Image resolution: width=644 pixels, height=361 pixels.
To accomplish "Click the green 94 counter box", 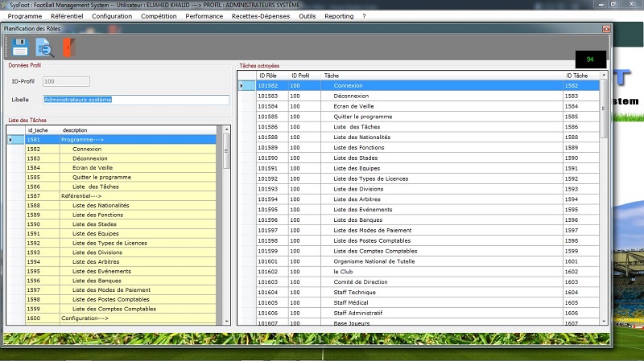I will point(590,59).
